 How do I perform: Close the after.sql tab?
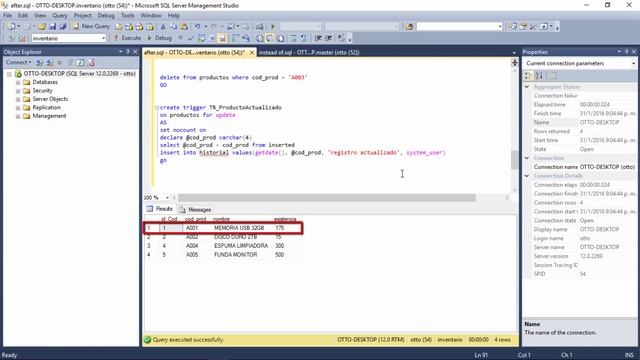click(252, 52)
